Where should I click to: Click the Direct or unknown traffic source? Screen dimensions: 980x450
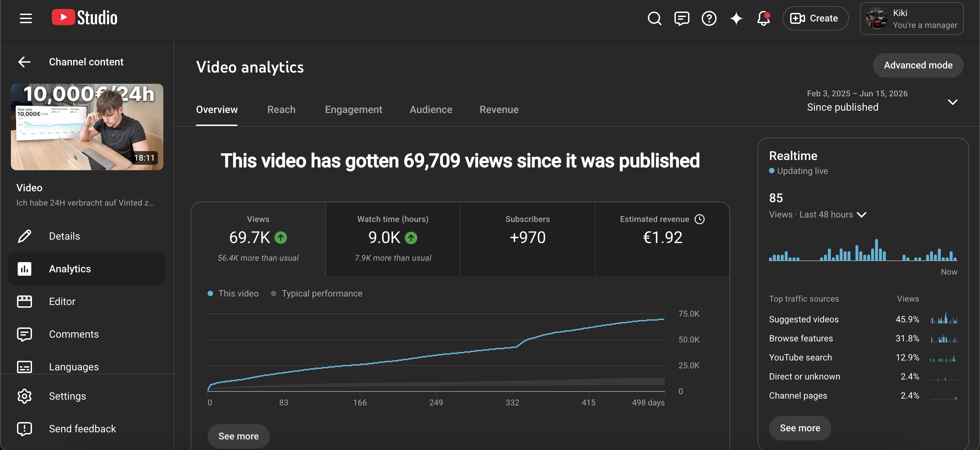click(x=804, y=376)
